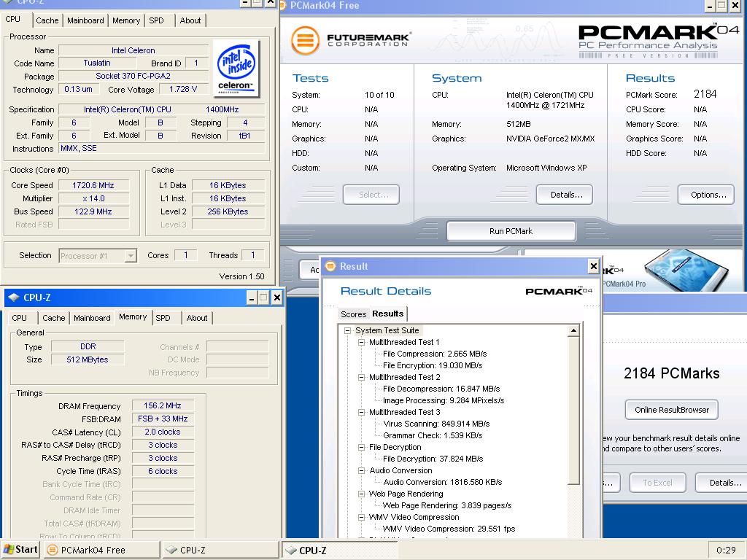This screenshot has width=747, height=560.
Task: Collapse Multithreaded Test 2 node
Action: tap(362, 377)
